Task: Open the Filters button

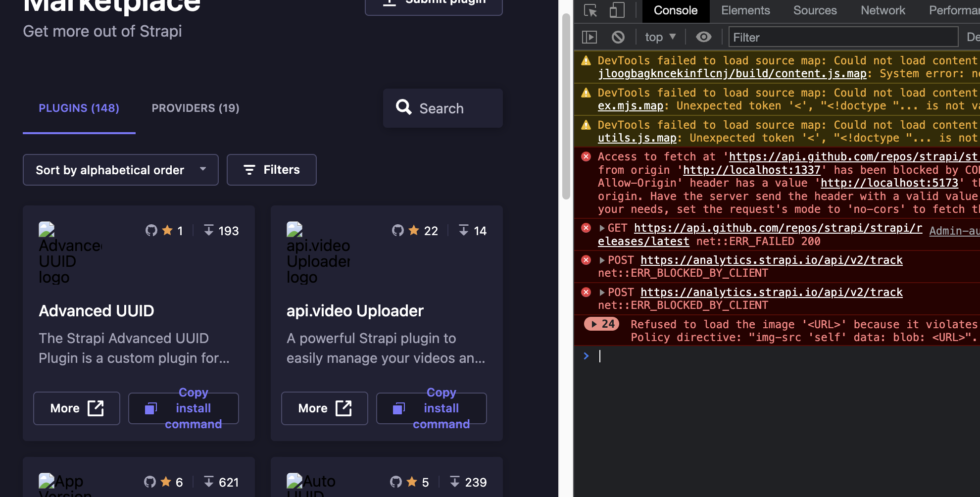Action: click(272, 170)
